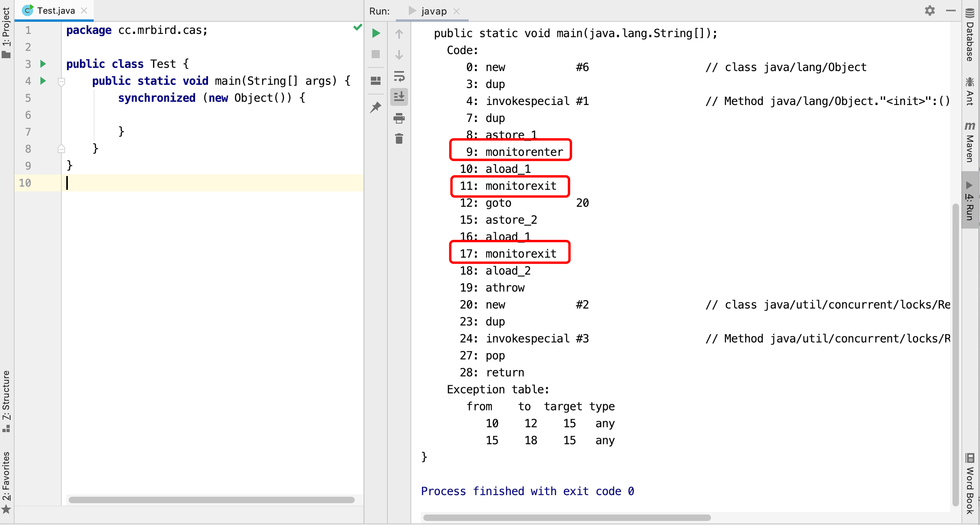
Task: Click the green inspection checkmark in editor
Action: (358, 27)
